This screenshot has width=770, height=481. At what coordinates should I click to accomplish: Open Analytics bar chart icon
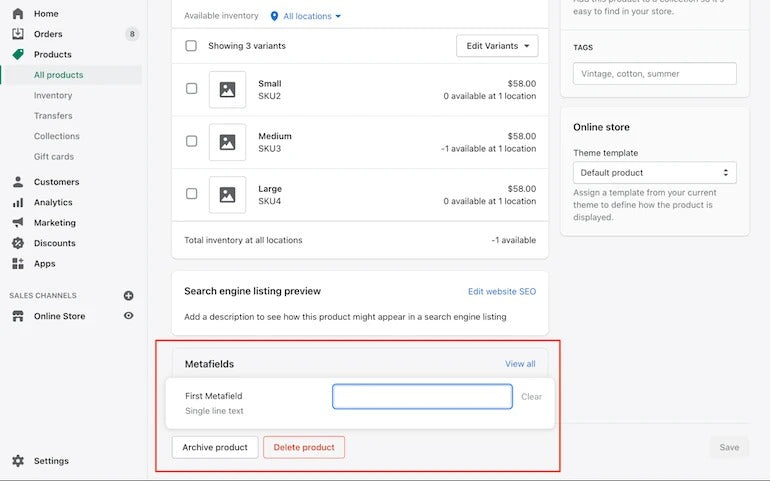(x=17, y=202)
